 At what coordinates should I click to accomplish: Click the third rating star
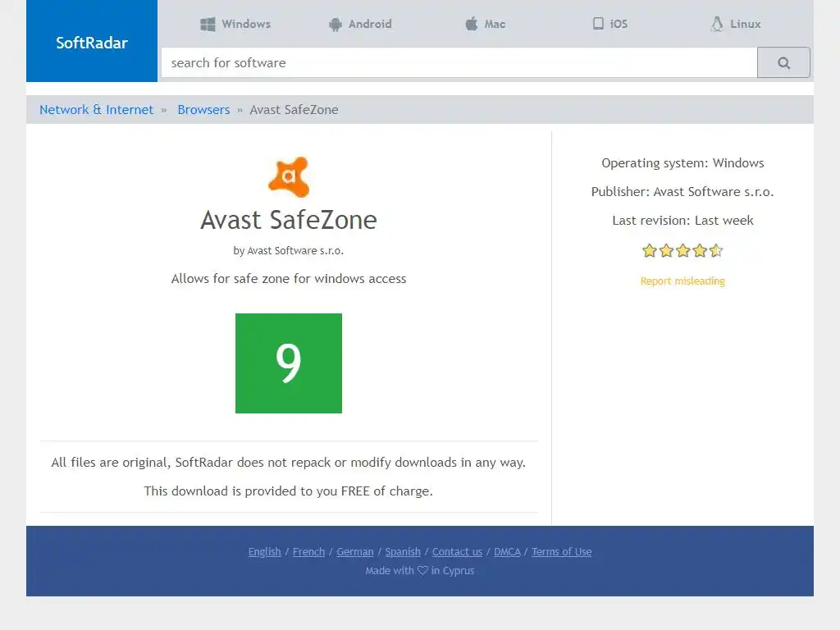(682, 251)
